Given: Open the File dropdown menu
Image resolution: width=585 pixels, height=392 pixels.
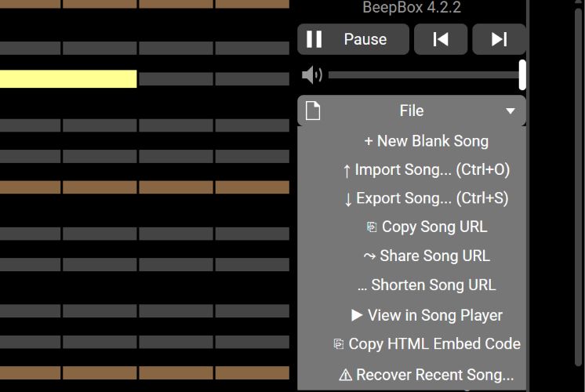Looking at the screenshot, I should click(x=412, y=111).
